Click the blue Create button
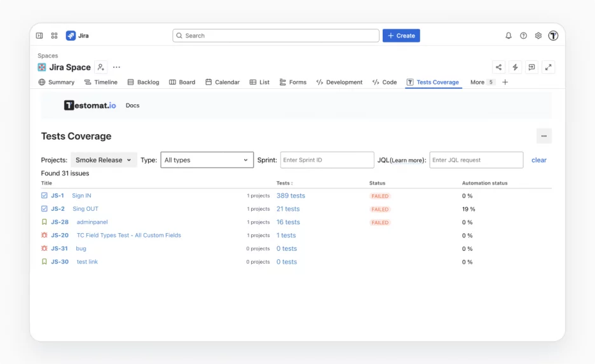 tap(401, 36)
